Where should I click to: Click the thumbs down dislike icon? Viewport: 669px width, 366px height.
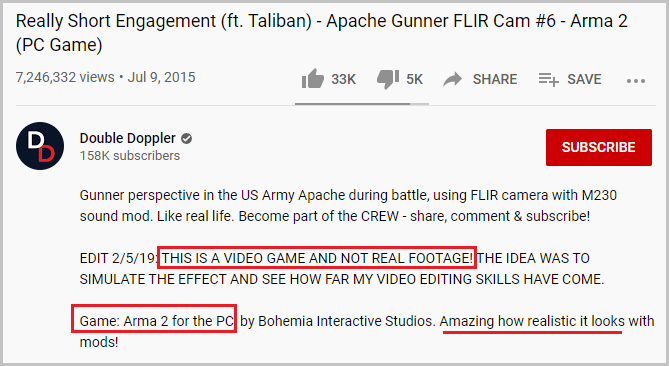point(388,79)
